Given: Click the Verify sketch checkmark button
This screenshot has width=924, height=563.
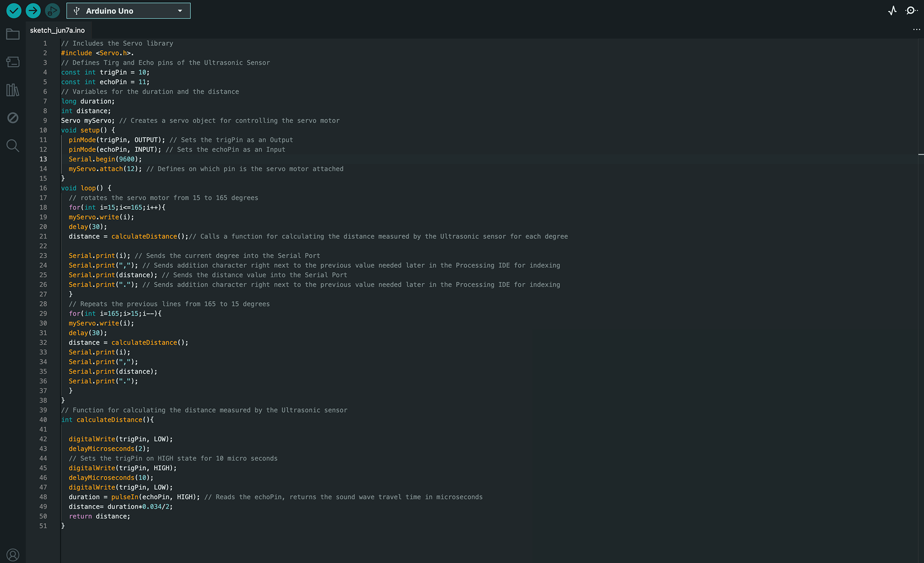Looking at the screenshot, I should coord(14,11).
